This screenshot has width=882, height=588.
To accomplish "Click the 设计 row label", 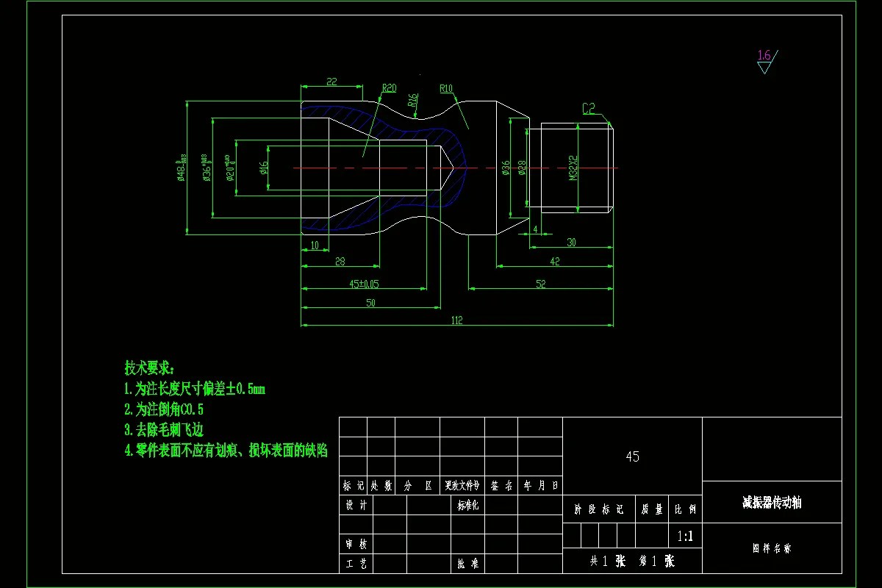I will (356, 506).
